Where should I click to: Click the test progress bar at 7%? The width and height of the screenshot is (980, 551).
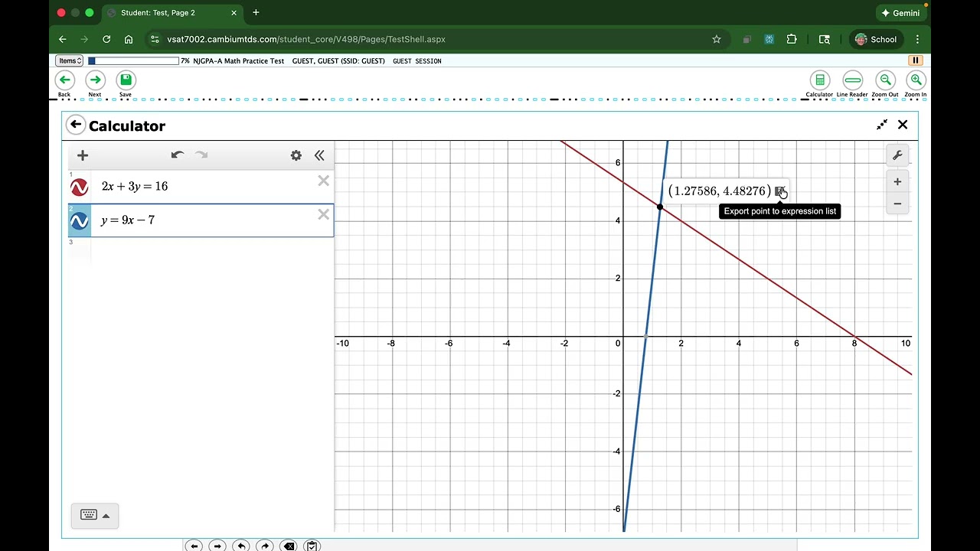tap(133, 60)
